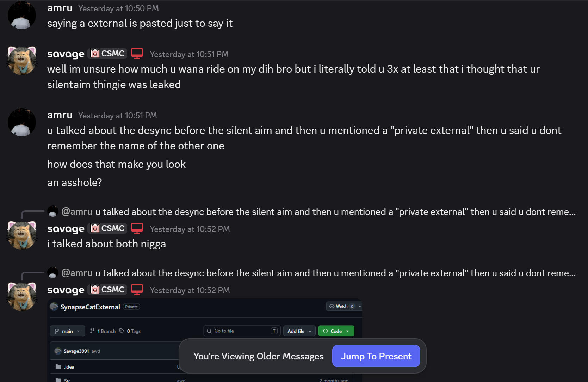This screenshot has width=588, height=382.
Task: Open the Add file dropdown
Action: [299, 331]
